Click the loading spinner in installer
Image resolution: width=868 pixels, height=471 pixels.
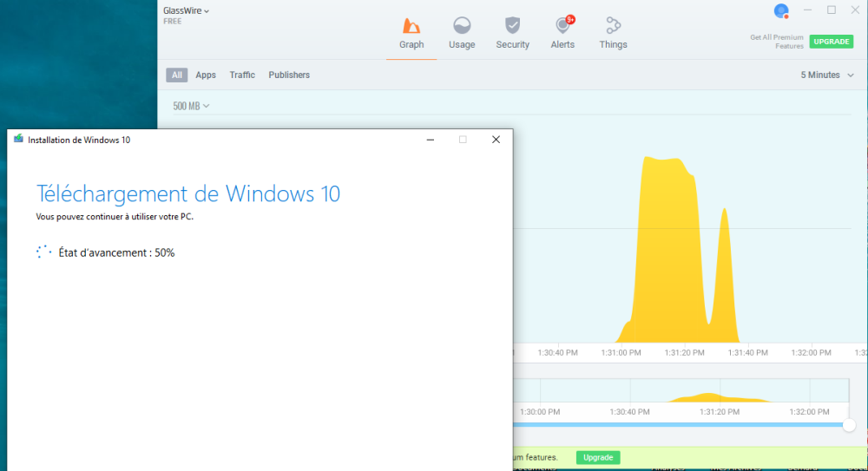(43, 252)
